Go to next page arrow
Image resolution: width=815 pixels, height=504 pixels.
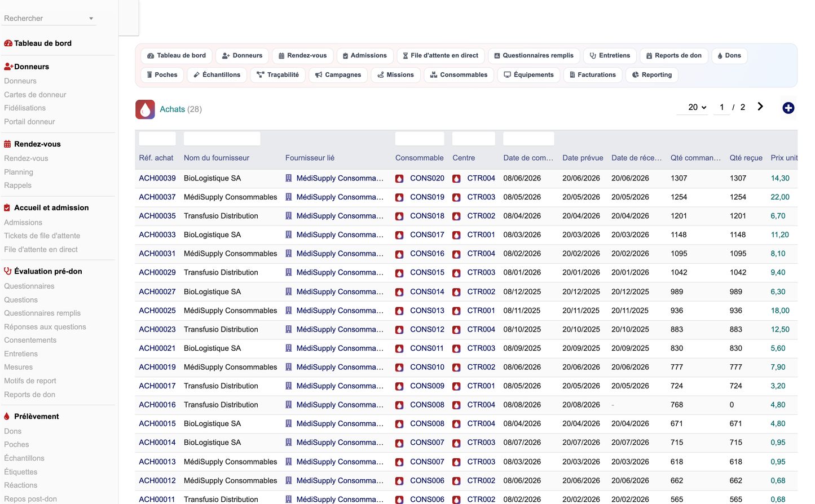click(x=760, y=107)
